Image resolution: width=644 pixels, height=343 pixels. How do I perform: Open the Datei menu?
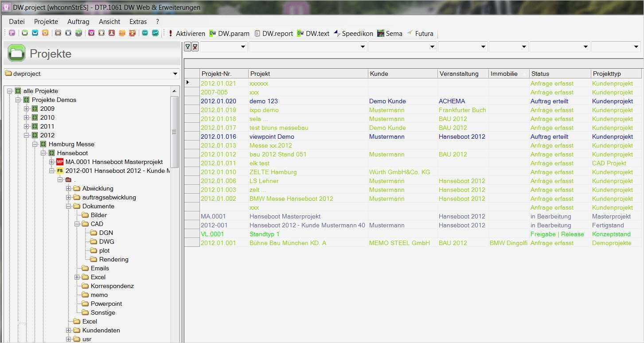(17, 21)
